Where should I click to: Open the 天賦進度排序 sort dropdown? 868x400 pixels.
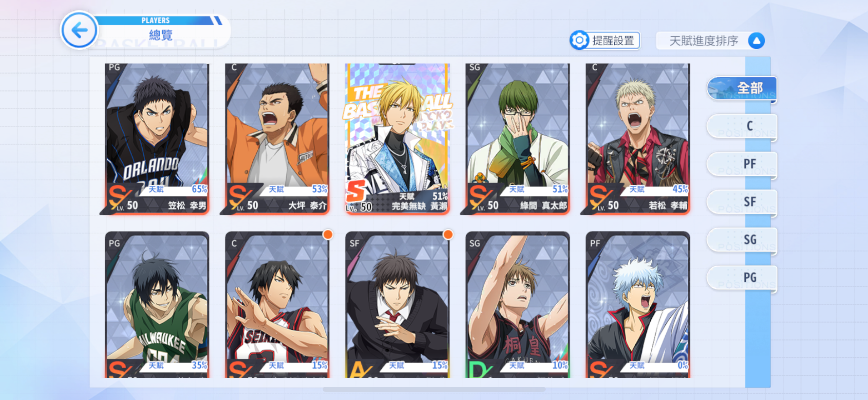(x=710, y=41)
